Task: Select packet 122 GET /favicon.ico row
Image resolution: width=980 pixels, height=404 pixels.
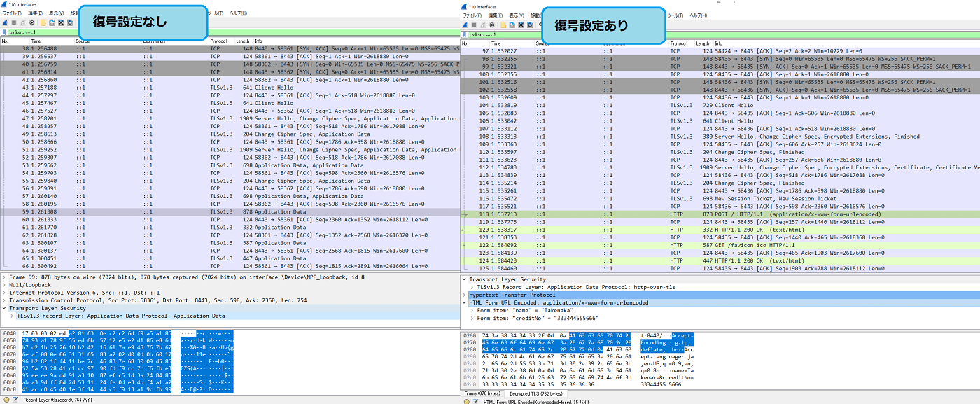Action: point(720,245)
